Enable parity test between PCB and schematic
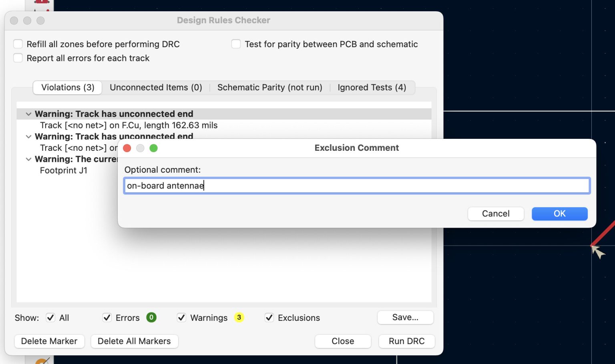 click(x=236, y=44)
